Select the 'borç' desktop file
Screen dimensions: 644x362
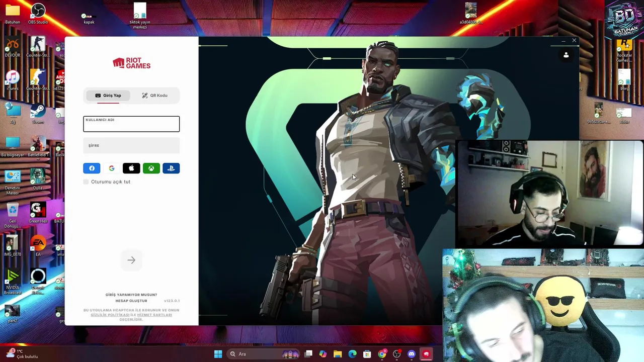[624, 80]
